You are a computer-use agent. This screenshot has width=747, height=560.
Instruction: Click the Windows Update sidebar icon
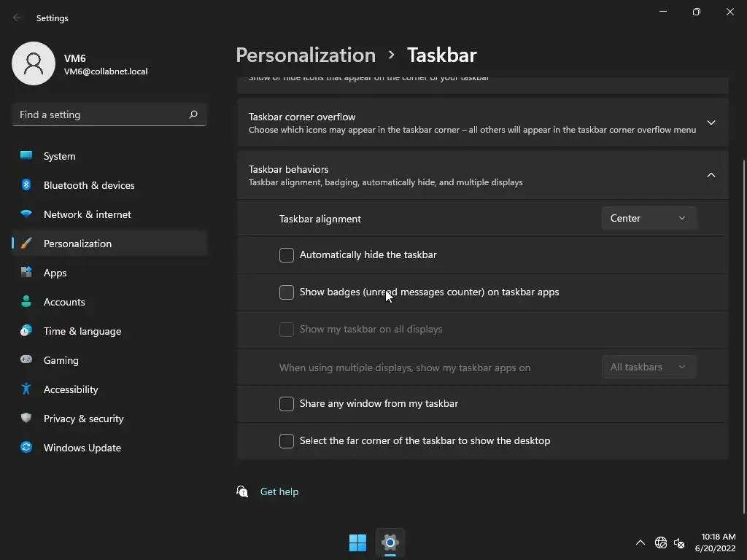[26, 448]
